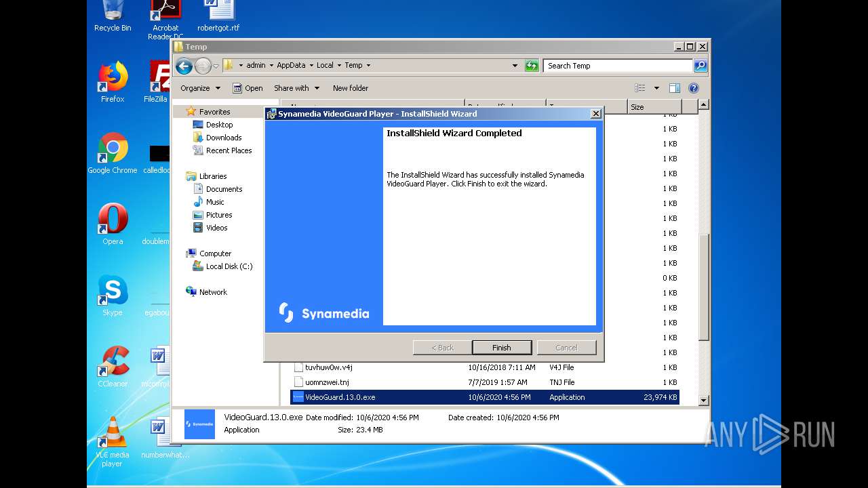The image size is (868, 488).
Task: Click Explorer Forward navigation arrow
Action: pyautogui.click(x=203, y=66)
